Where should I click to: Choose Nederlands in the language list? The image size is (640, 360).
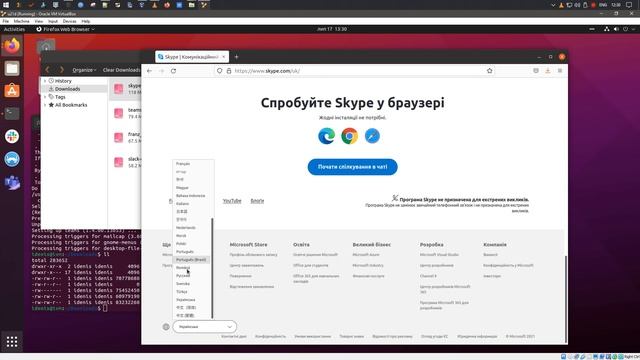coord(186,228)
